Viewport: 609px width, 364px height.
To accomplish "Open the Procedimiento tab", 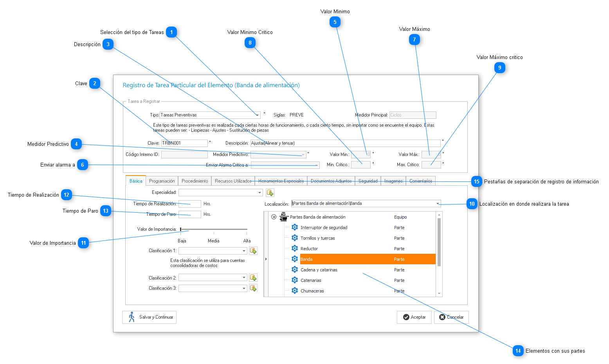I will (195, 181).
